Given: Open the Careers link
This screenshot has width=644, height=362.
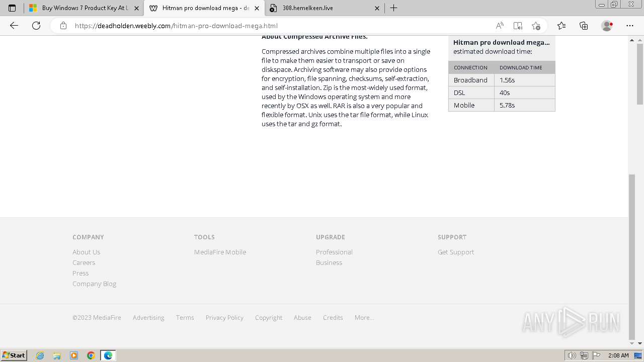Looking at the screenshot, I should pos(84,262).
